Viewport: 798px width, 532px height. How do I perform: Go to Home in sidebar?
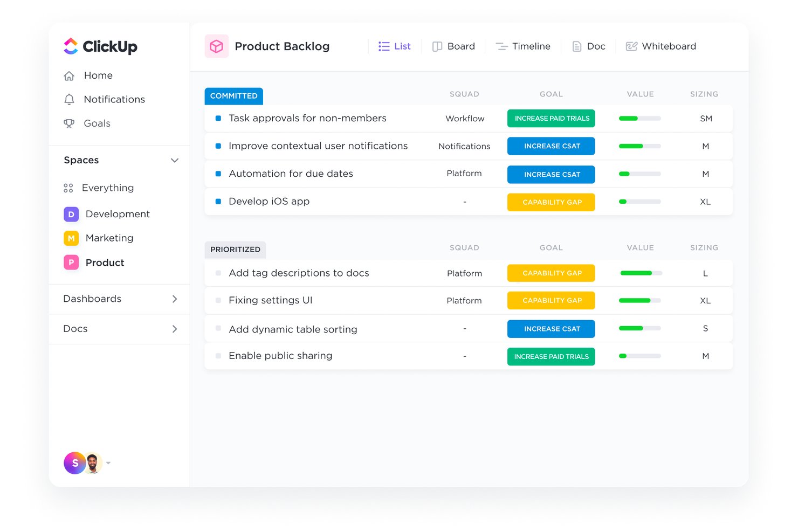pos(98,75)
